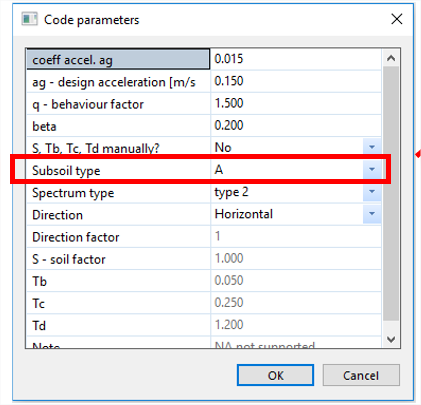This screenshot has width=421, height=405.
Task: Edit the coeff accel. ag value 0.015
Action: click(296, 59)
